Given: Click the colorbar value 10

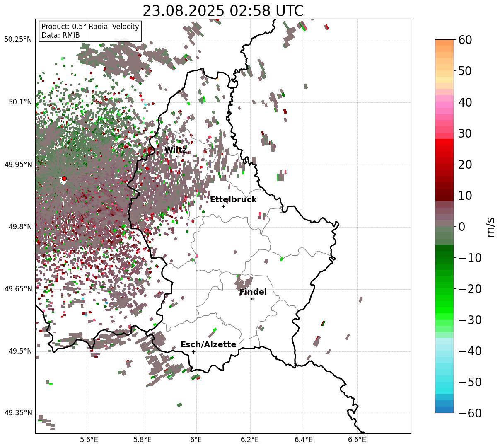Looking at the screenshot, I should 465,195.
